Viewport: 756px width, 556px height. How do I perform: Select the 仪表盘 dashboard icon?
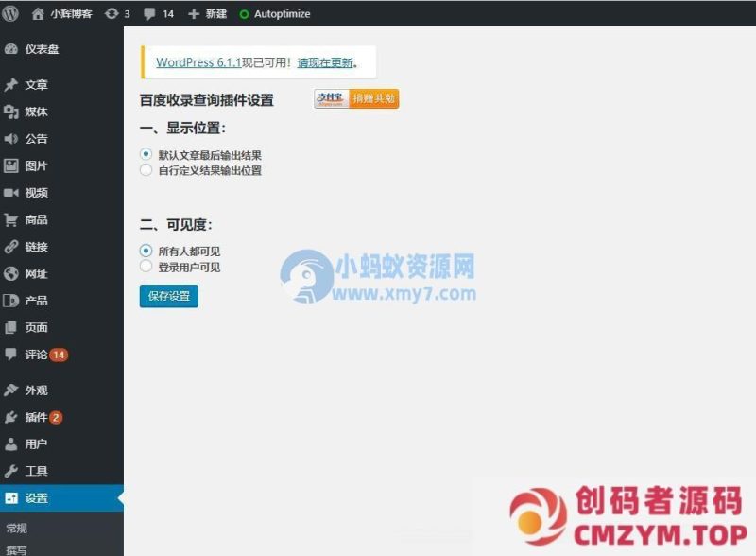9,49
